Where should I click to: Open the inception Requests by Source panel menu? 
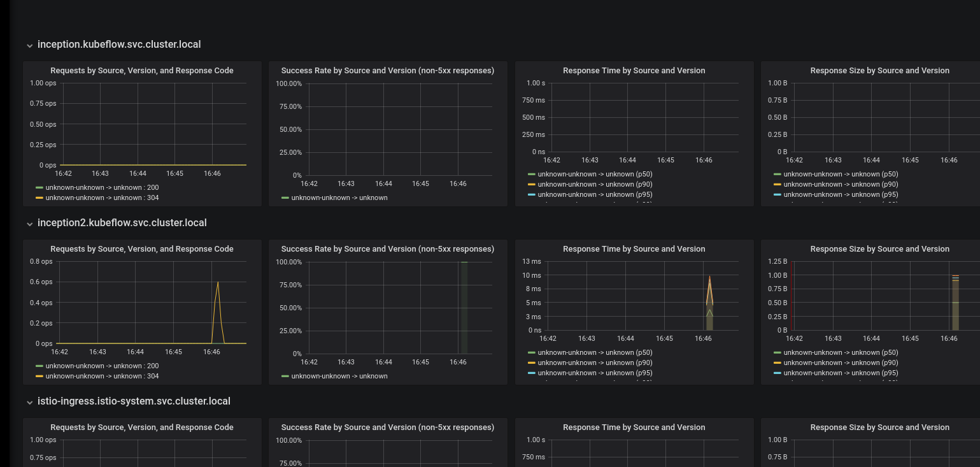coord(141,71)
